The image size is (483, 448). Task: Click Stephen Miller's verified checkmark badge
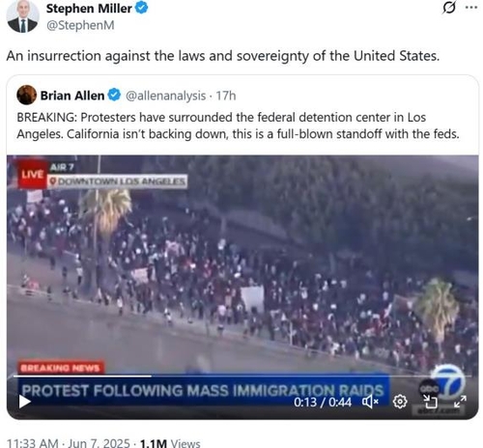(x=141, y=8)
